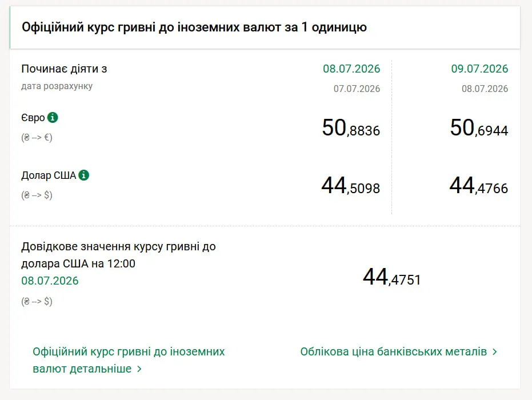This screenshot has height=400, width=532.
Task: Click the green 08.07.2026 reference date
Action: (50, 281)
